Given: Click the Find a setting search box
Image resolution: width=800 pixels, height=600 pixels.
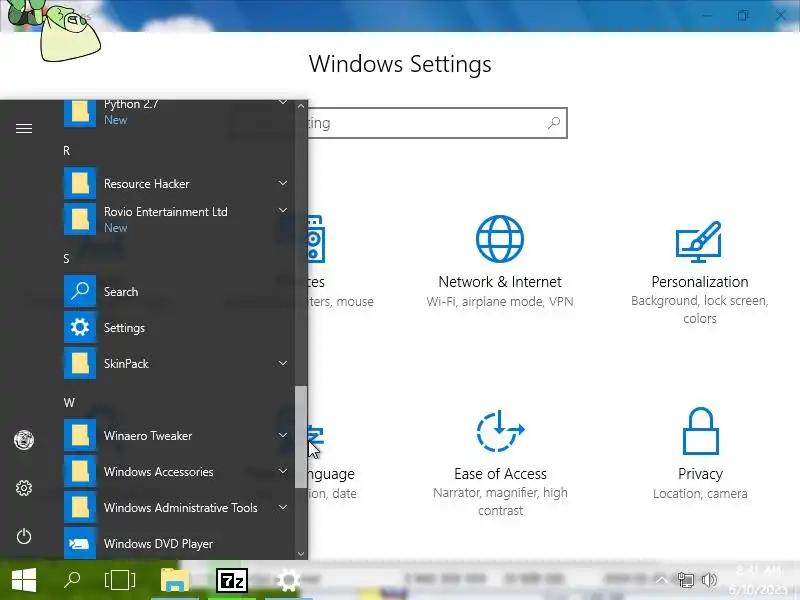Looking at the screenshot, I should tap(399, 123).
